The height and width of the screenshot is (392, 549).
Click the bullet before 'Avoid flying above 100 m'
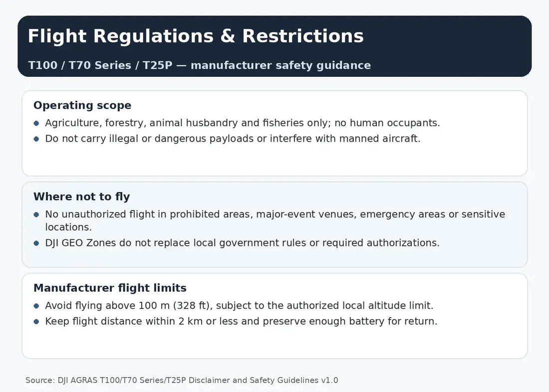36,306
